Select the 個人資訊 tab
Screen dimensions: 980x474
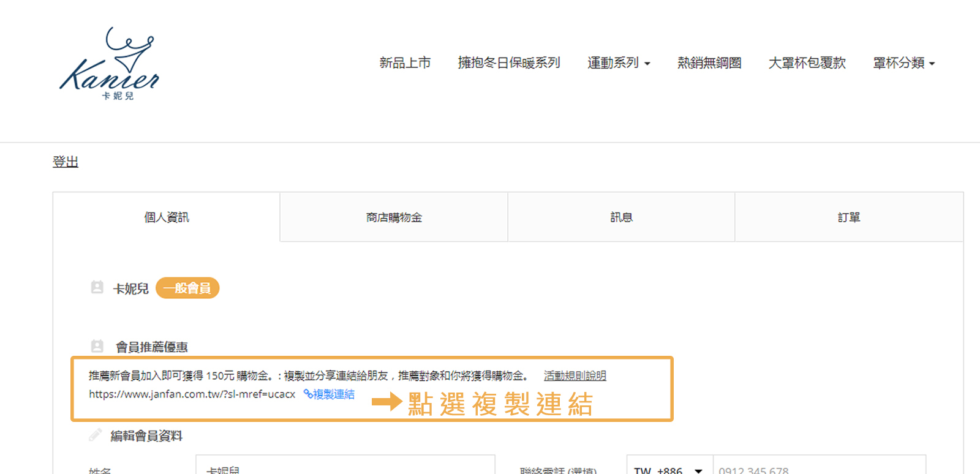[167, 217]
